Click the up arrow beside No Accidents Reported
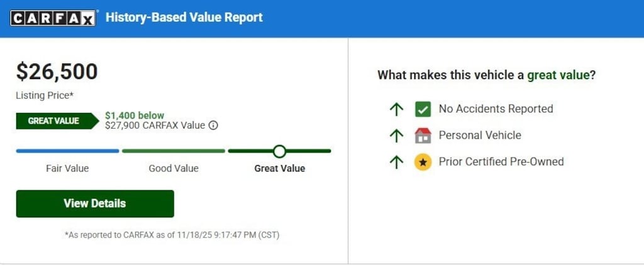644x265 pixels. pyautogui.click(x=396, y=109)
